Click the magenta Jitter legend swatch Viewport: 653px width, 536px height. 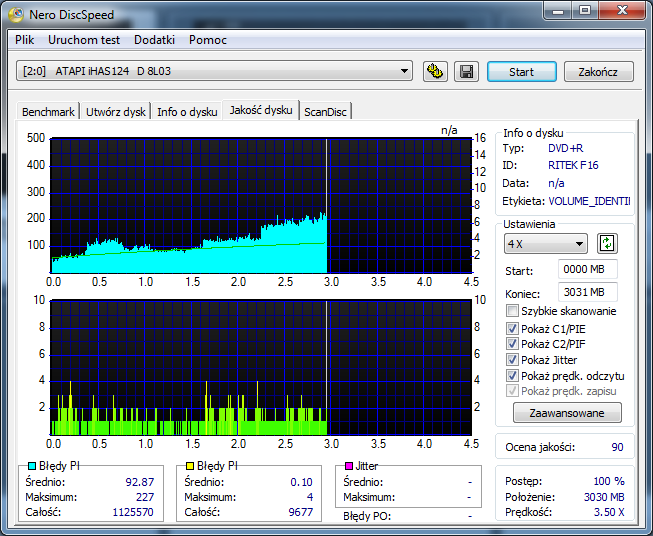349,466
